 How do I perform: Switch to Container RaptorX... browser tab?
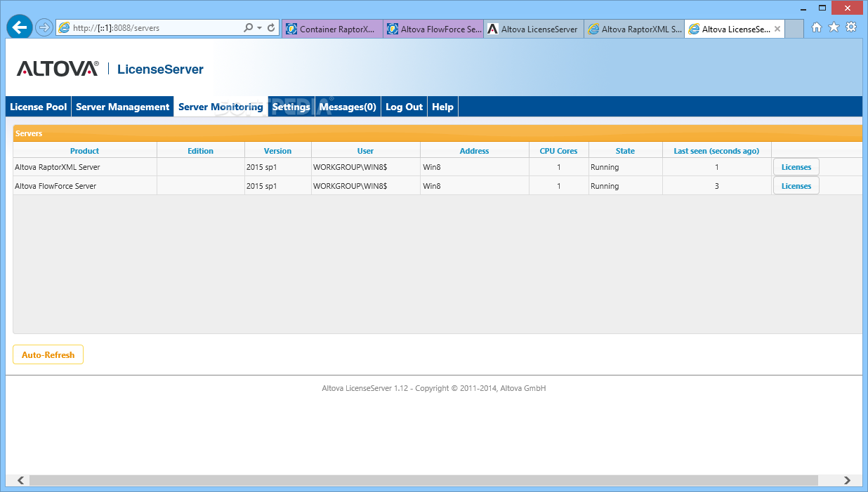[x=333, y=29]
